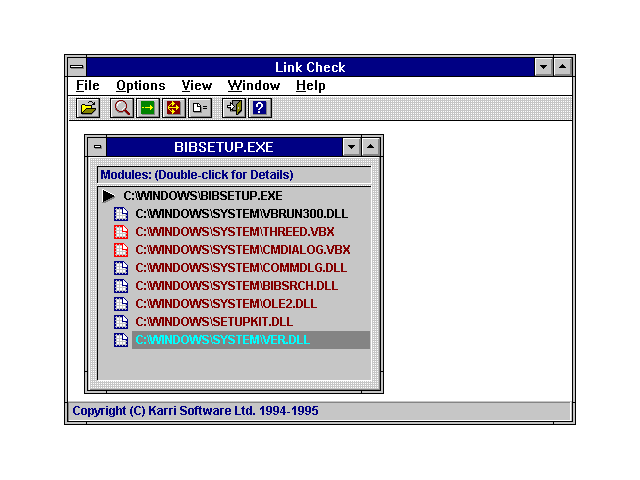The height and width of the screenshot is (480, 640).
Task: Open the View menu
Action: point(196,86)
